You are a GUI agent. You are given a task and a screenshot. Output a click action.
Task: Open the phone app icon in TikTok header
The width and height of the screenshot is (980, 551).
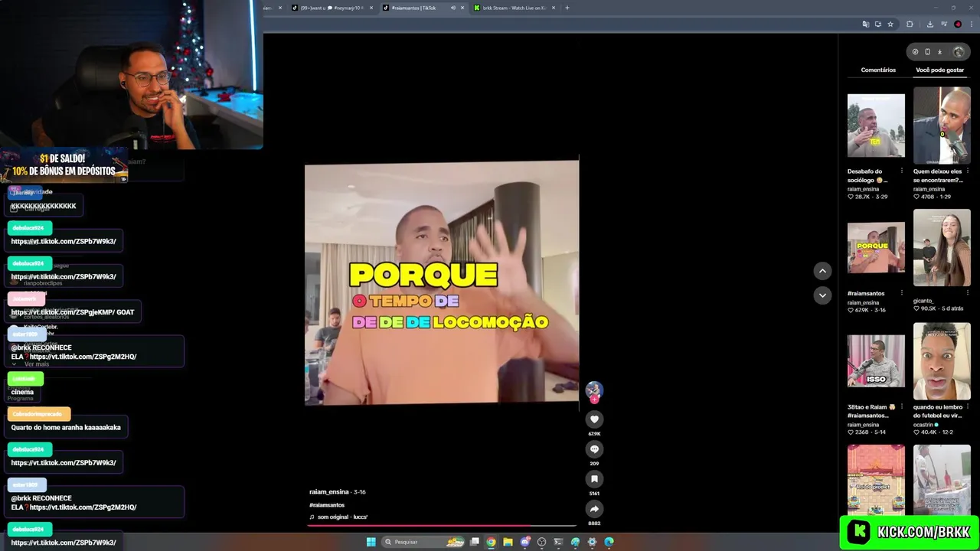(x=927, y=52)
